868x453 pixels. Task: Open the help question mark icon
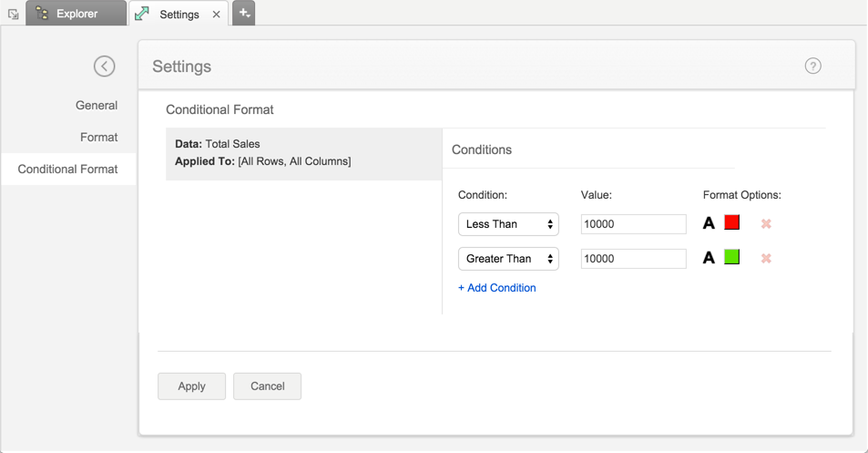point(812,66)
